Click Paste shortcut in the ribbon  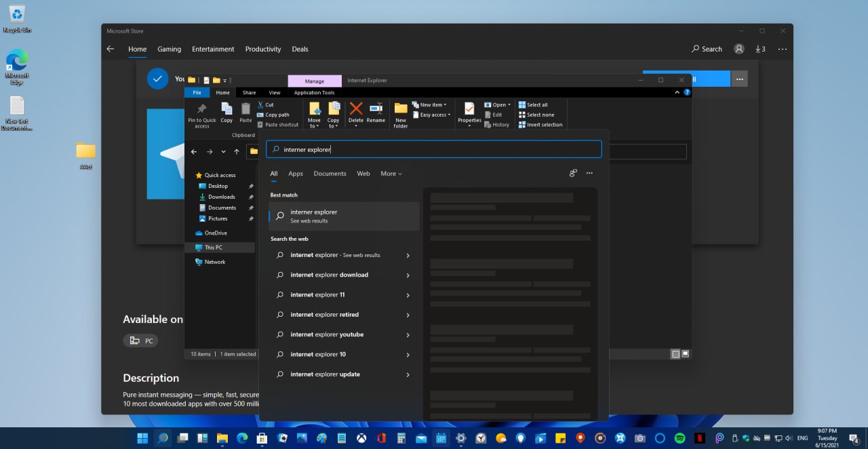click(x=278, y=125)
